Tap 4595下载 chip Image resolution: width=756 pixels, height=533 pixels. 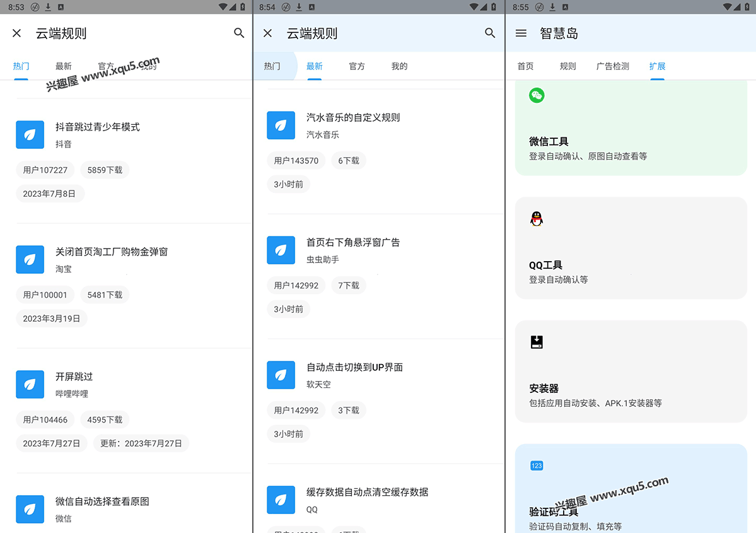pyautogui.click(x=105, y=419)
